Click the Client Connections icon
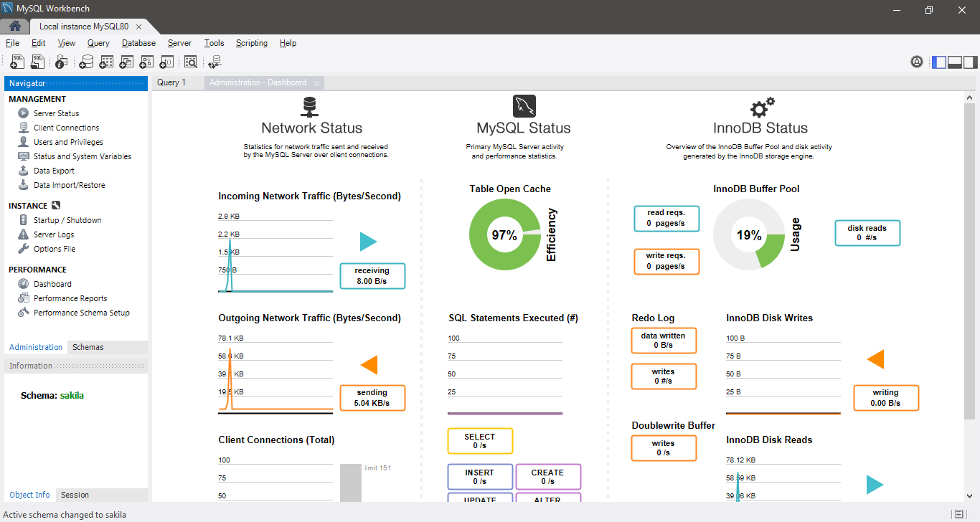The height and width of the screenshot is (522, 980). tap(24, 128)
